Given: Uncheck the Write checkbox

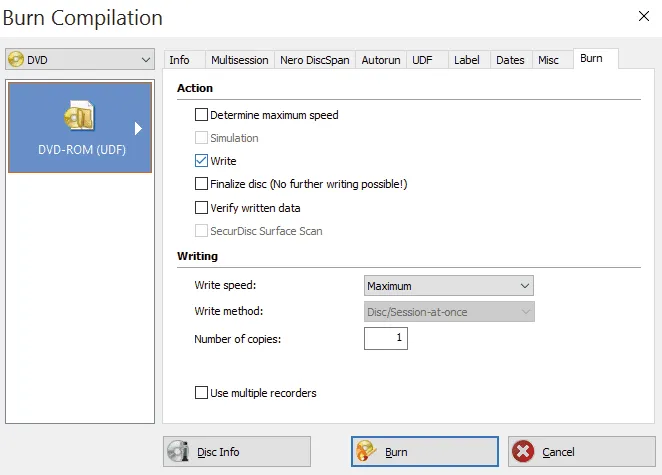Looking at the screenshot, I should [201, 161].
